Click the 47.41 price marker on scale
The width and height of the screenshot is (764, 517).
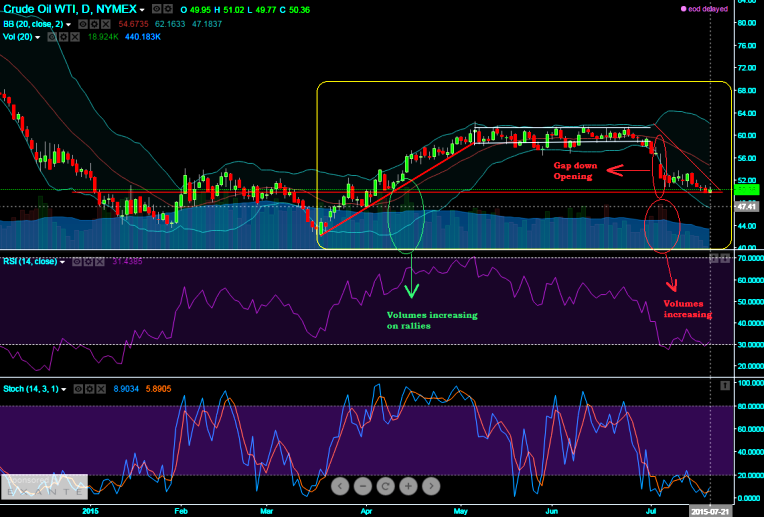point(747,207)
